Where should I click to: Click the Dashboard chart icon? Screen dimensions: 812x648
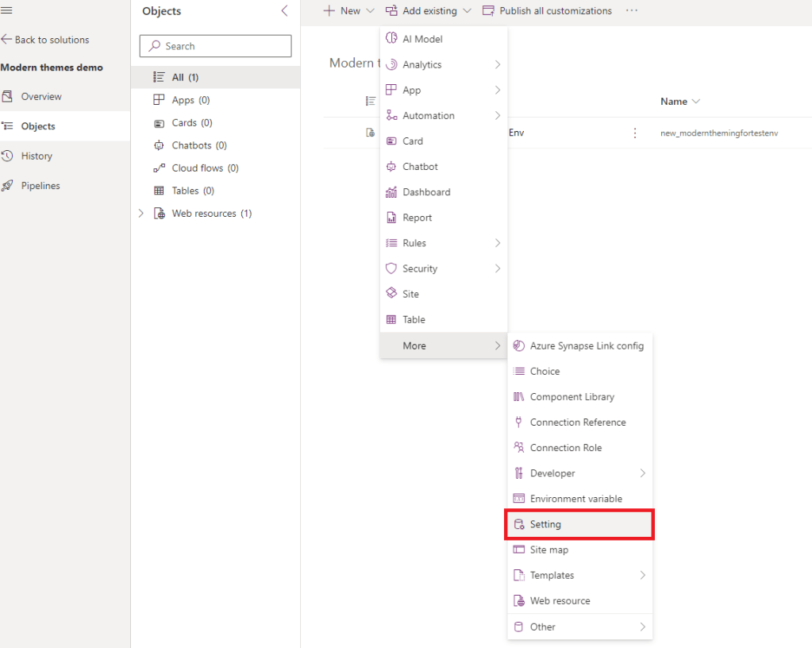pyautogui.click(x=391, y=192)
